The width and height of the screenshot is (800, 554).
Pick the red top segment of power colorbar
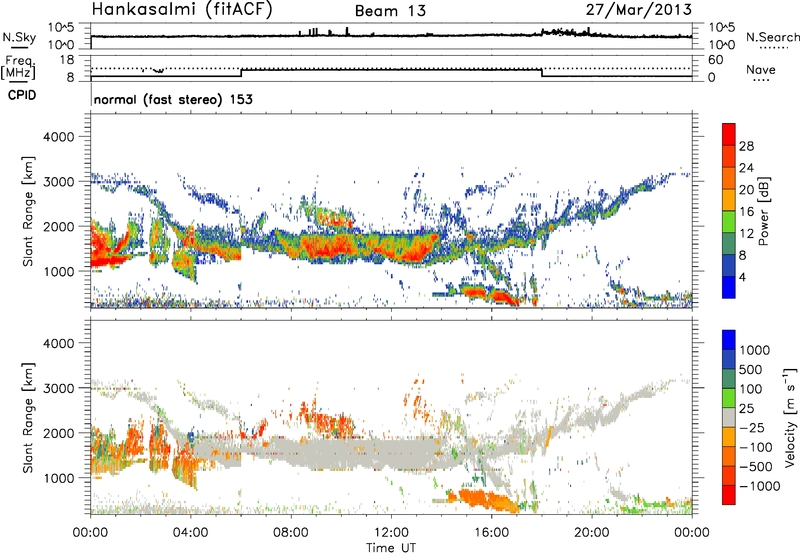[729, 134]
